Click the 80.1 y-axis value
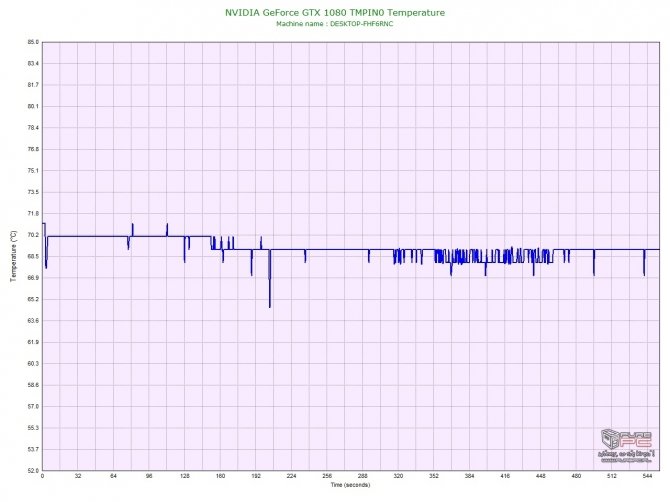Screen dimensions: 670x502 [x=33, y=106]
